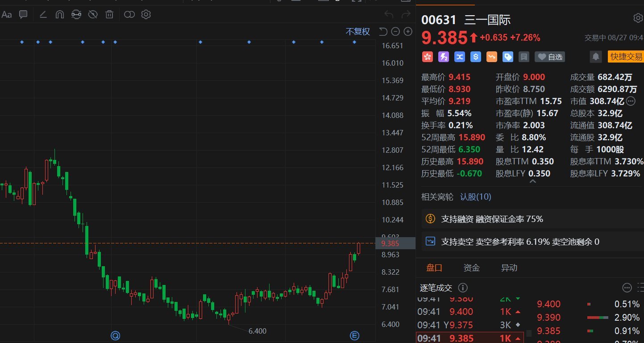Click the 股息率TTM value 3.730%
This screenshot has height=343, width=644.
pyautogui.click(x=629, y=161)
